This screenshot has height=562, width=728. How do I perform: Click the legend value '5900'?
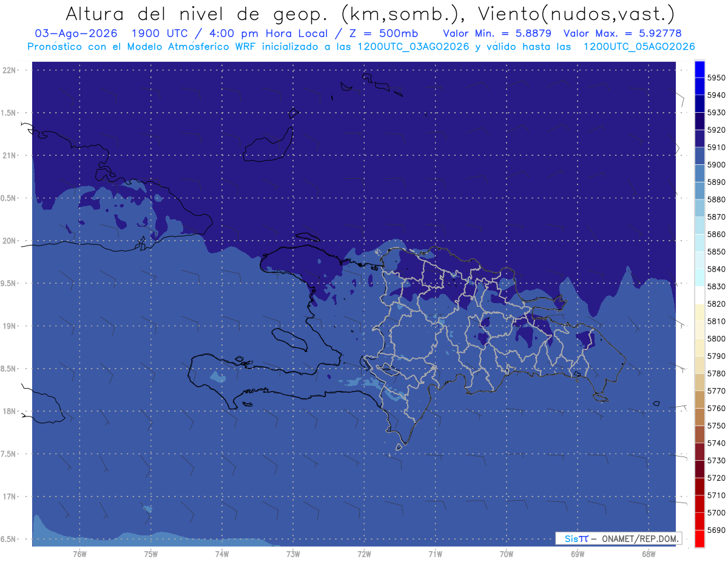pos(716,165)
